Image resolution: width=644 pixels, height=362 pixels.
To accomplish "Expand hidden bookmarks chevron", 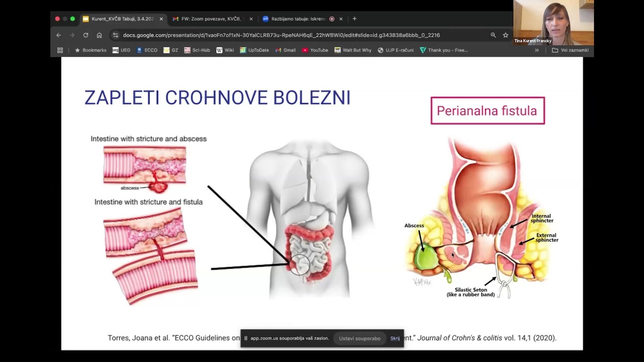I will tap(537, 50).
